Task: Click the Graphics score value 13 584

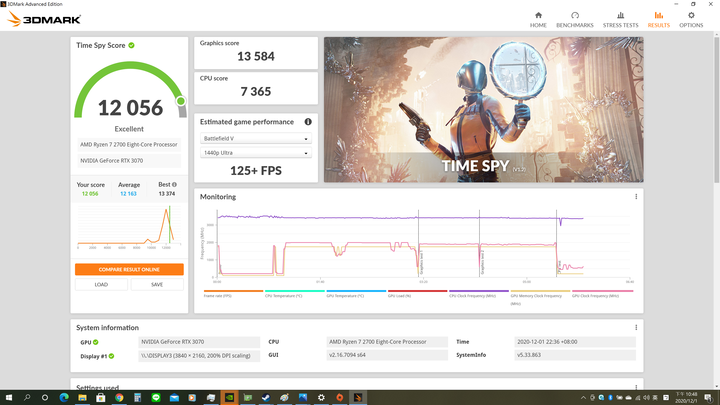Action: coord(256,56)
